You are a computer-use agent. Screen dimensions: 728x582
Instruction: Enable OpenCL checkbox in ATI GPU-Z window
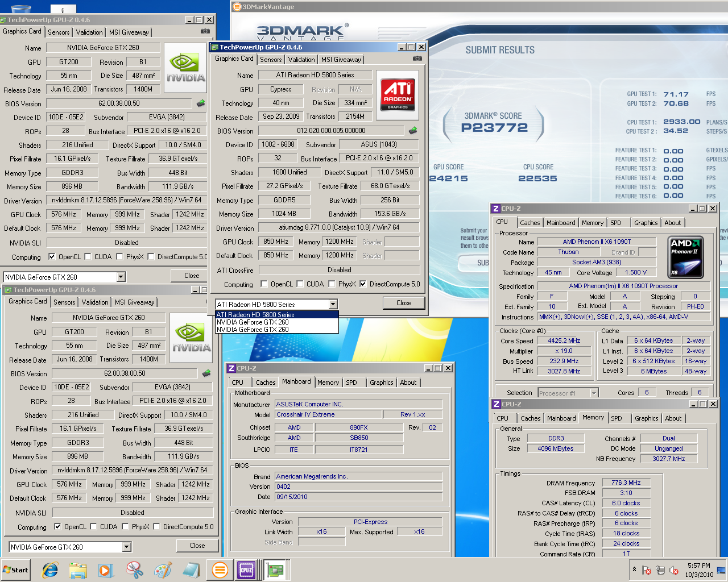[x=264, y=284]
